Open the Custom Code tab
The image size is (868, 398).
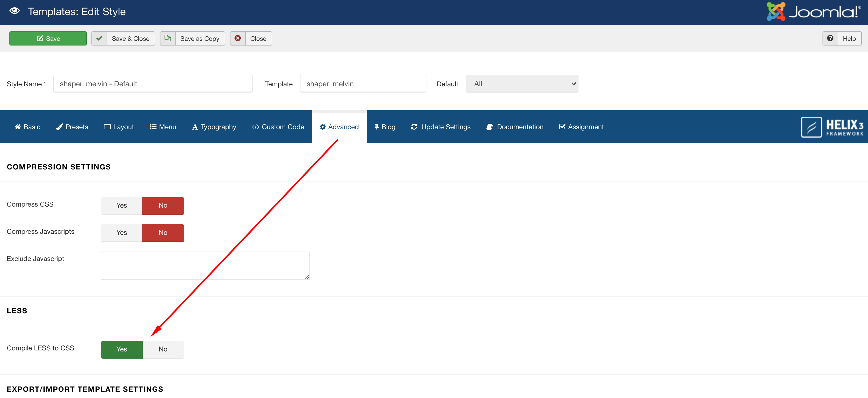coord(278,127)
